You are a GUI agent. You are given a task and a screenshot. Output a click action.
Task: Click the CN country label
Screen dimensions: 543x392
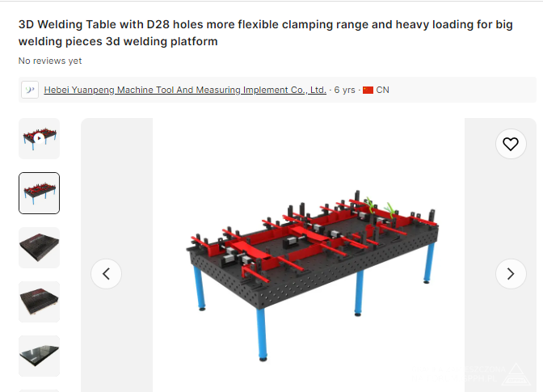[x=383, y=90]
